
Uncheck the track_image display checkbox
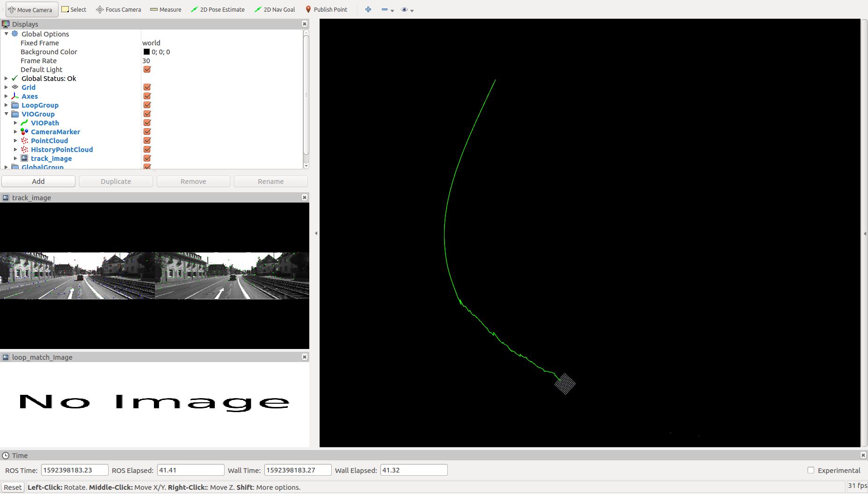tap(147, 159)
